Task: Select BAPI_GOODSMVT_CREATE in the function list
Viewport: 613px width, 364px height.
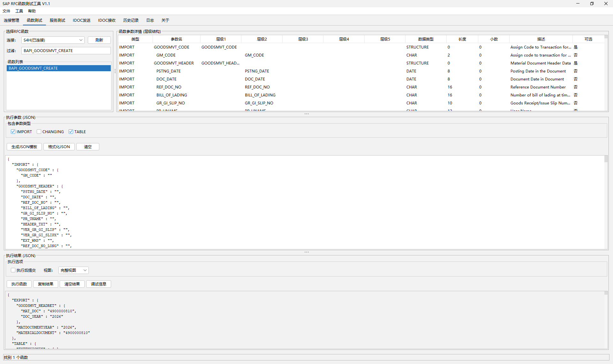Action: pyautogui.click(x=58, y=68)
